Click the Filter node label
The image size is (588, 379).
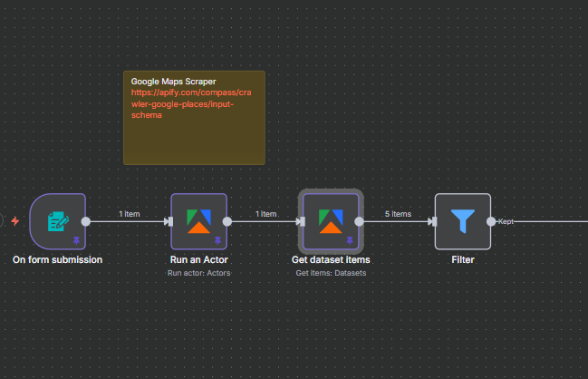[x=463, y=259]
